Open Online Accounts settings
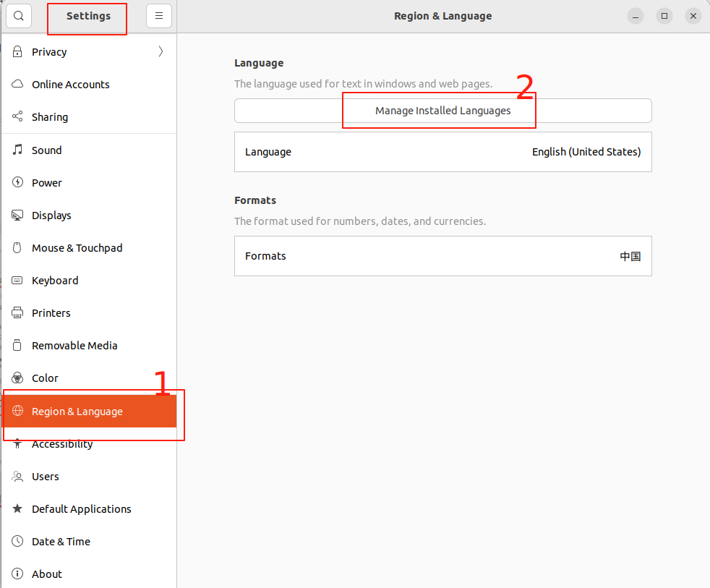Screen dimensions: 710x588 (x=89, y=85)
